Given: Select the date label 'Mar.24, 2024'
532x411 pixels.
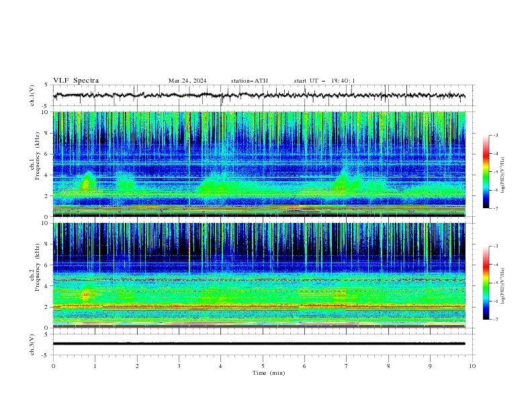Looking at the screenshot, I should pos(187,81).
